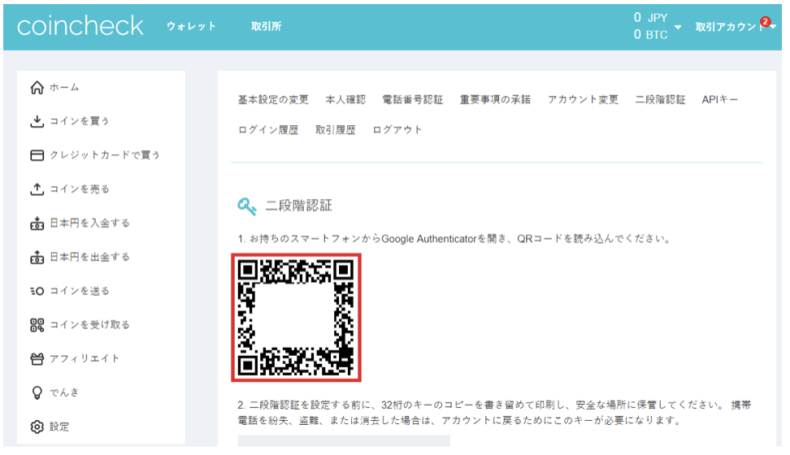This screenshot has height=455, width=790.
Task: Open the ログイン履歴 tab
Action: point(268,130)
